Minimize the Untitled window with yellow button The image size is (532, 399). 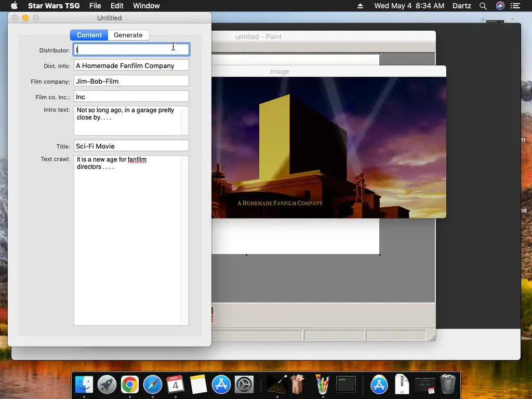[x=25, y=18]
